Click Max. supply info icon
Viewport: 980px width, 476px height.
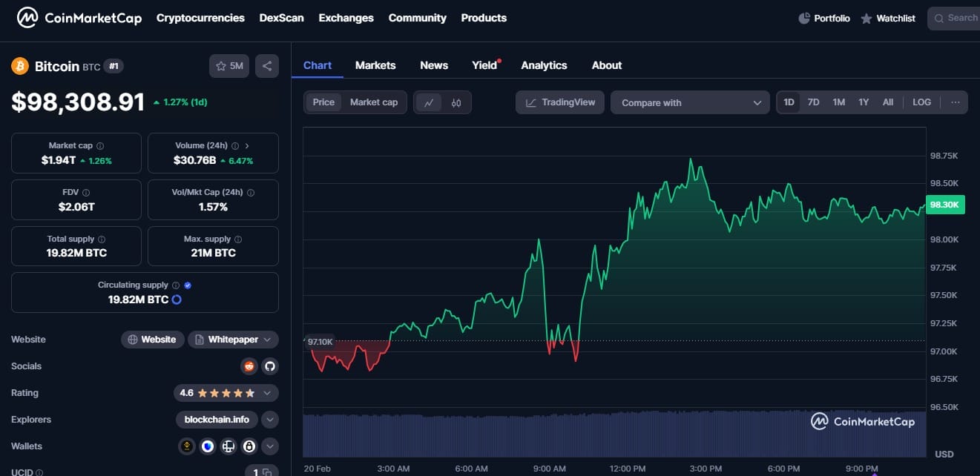click(x=239, y=239)
